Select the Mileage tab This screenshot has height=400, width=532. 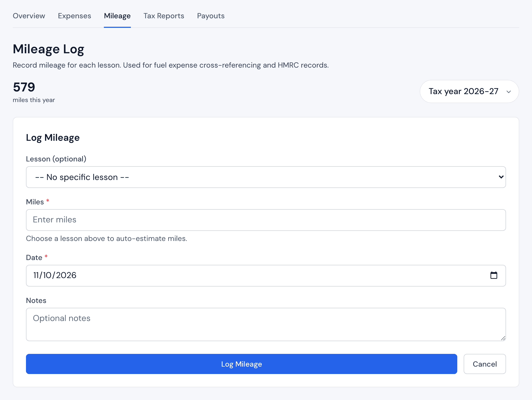click(x=117, y=16)
